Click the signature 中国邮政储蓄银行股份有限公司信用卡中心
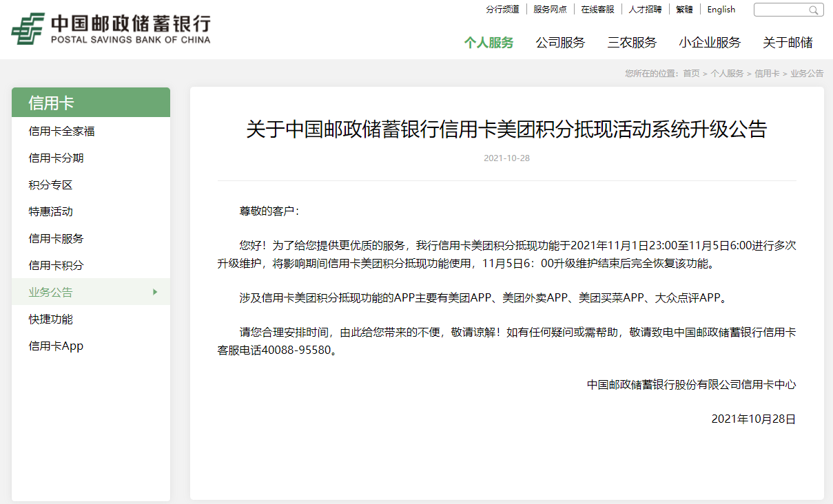Screen dimensions: 833x504 click(691, 384)
